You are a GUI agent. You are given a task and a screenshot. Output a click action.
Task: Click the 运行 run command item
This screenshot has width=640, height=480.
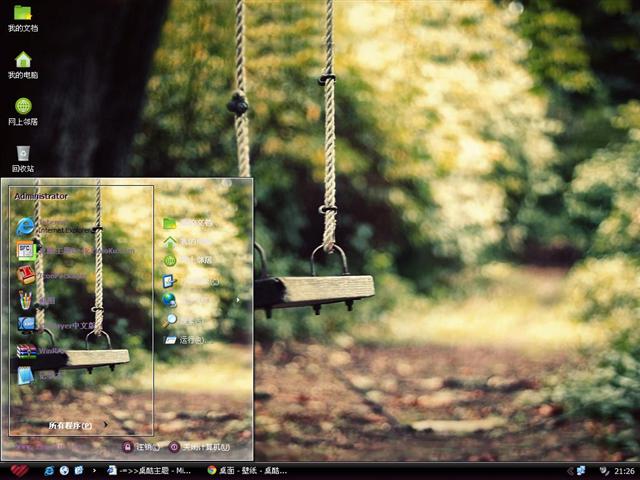pos(186,340)
